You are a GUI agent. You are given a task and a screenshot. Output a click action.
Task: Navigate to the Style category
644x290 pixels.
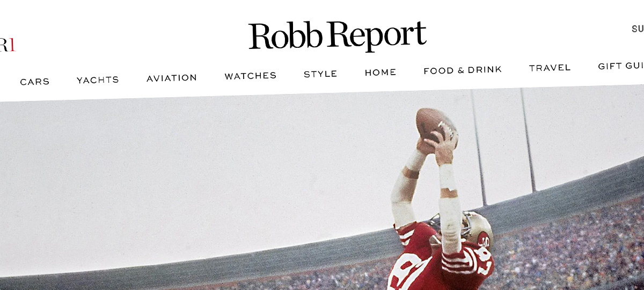coord(320,74)
